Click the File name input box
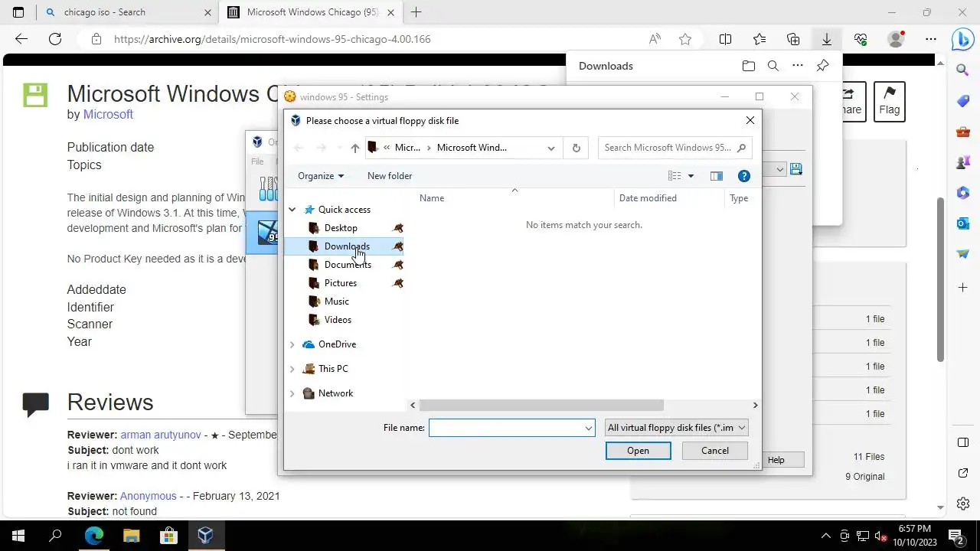 (x=506, y=428)
